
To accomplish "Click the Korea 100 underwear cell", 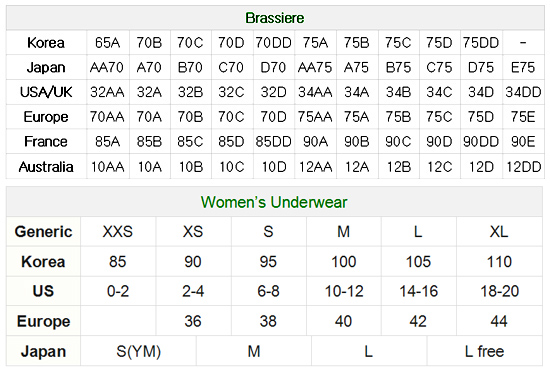I will [343, 262].
